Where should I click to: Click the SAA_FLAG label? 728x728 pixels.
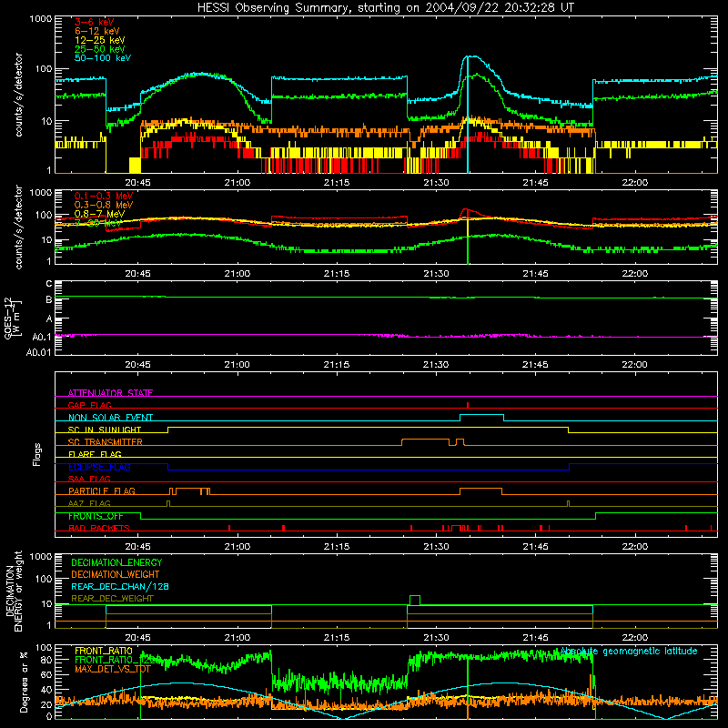[x=89, y=479]
